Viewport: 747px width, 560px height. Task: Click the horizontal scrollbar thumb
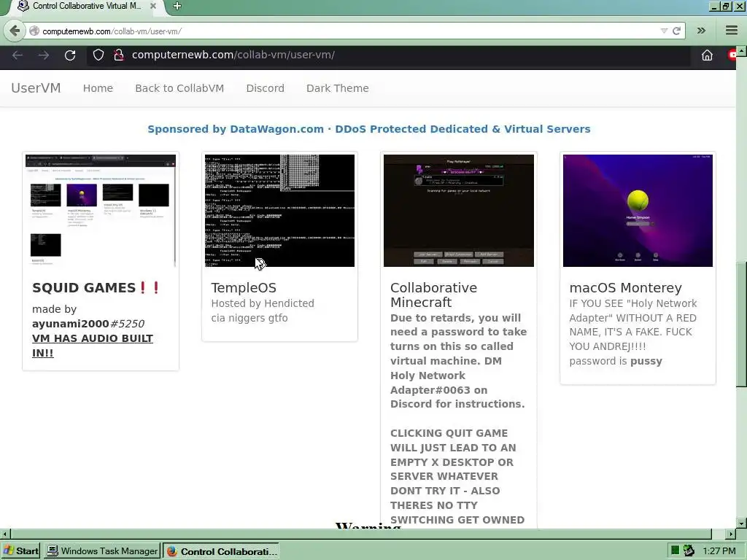coord(361,534)
